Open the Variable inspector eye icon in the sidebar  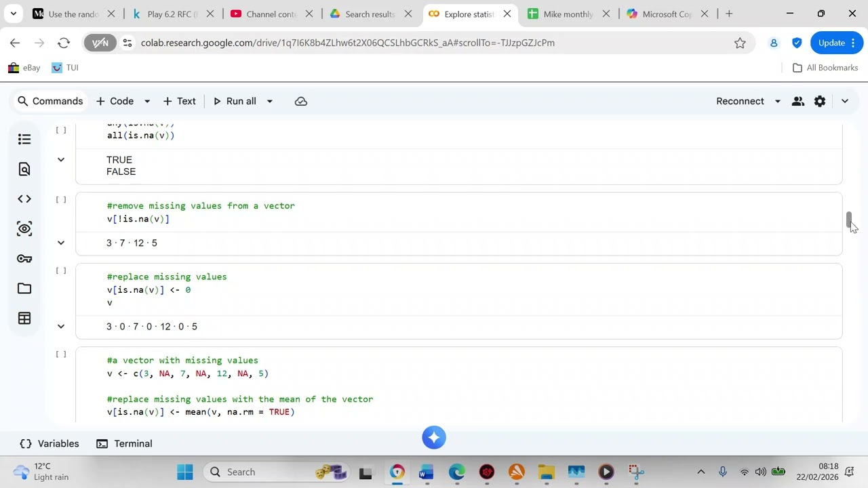[x=24, y=228]
